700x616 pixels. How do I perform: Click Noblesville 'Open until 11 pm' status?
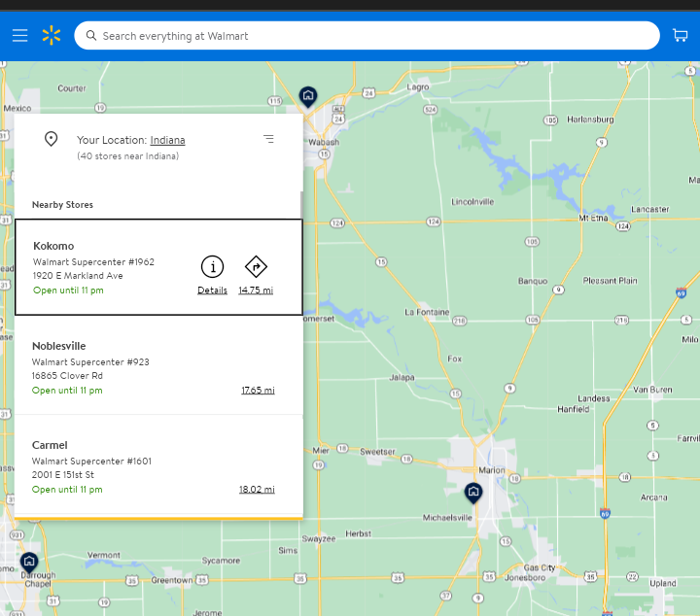(x=67, y=391)
